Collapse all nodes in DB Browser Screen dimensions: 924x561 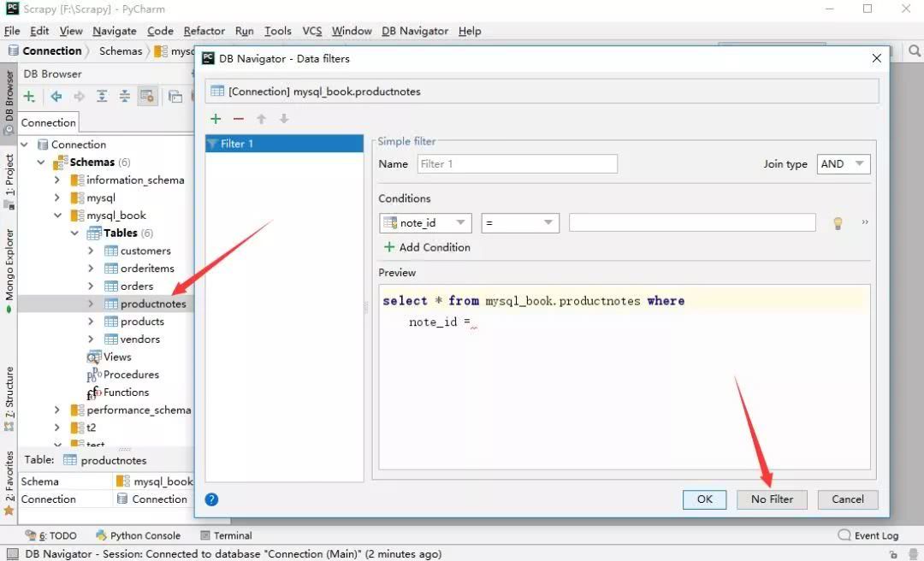[x=124, y=96]
